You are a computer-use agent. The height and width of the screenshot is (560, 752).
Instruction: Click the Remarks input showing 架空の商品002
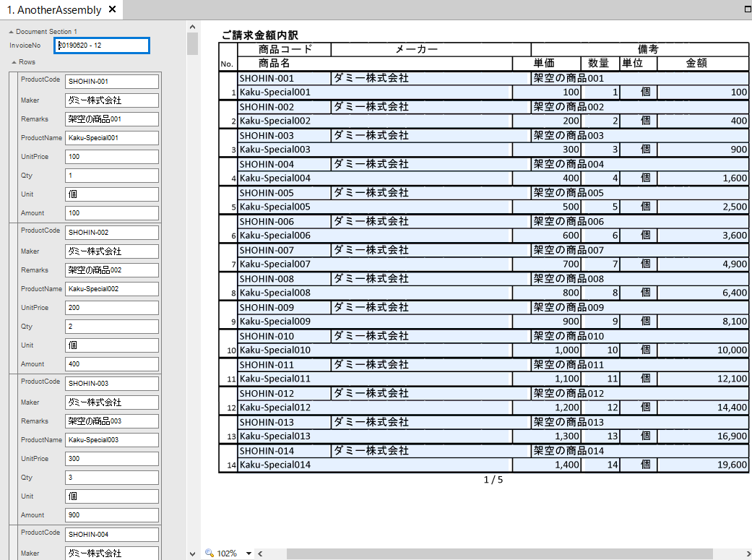[x=112, y=270]
